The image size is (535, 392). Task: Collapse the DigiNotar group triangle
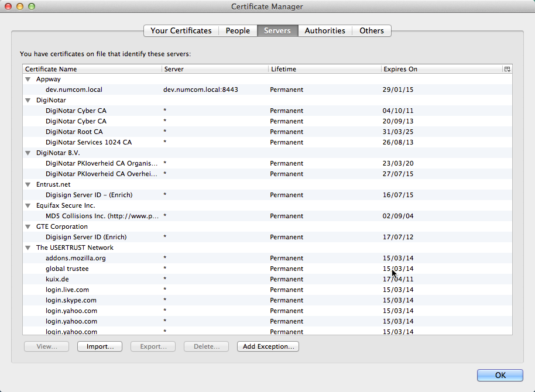pyautogui.click(x=28, y=100)
